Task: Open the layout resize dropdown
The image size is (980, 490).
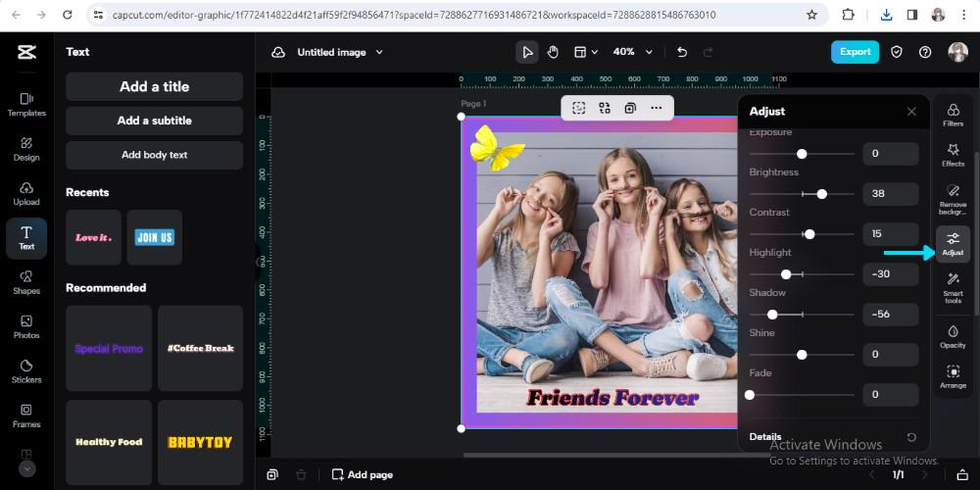Action: (586, 52)
